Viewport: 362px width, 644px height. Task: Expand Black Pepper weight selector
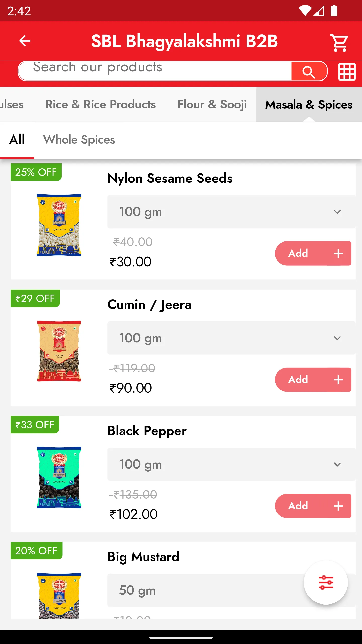pos(231,464)
